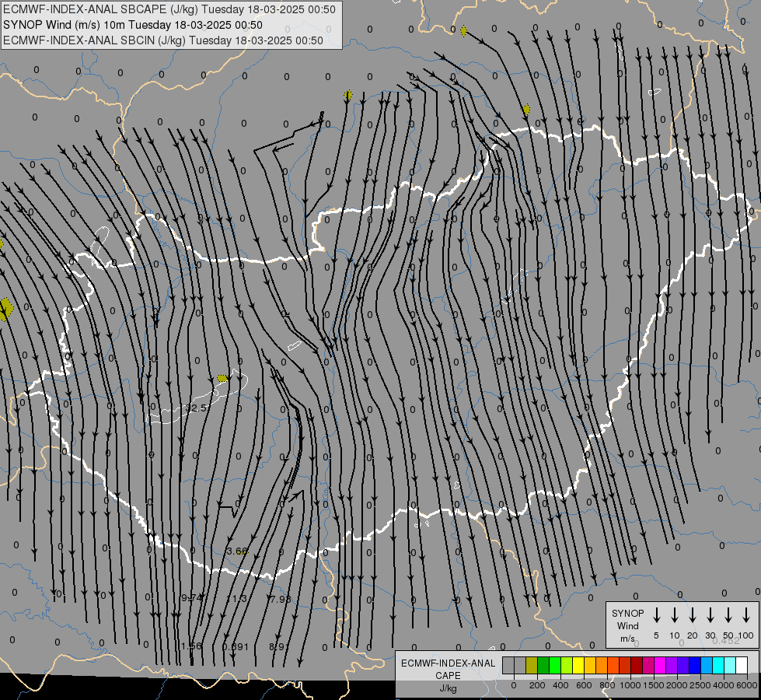The image size is (761, 700).
Task: Click the SBCAPE title line at top
Action: point(169,9)
